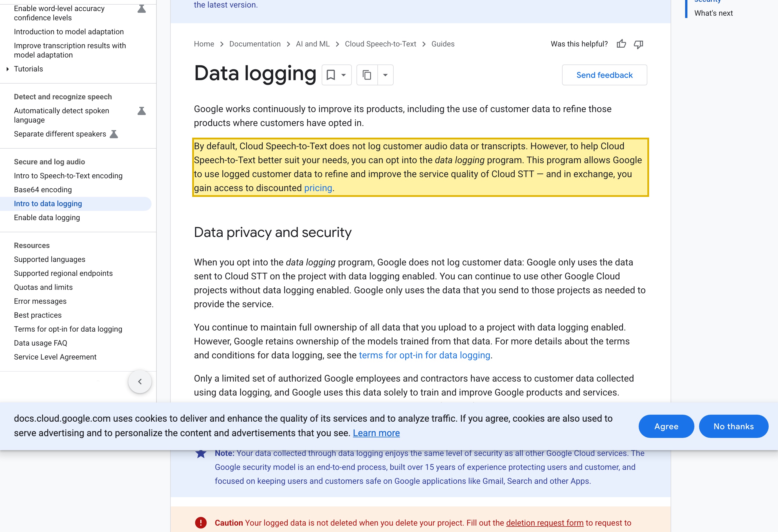Open Base64 encoding sidebar item
Viewport: 778px width, 532px height.
43,190
